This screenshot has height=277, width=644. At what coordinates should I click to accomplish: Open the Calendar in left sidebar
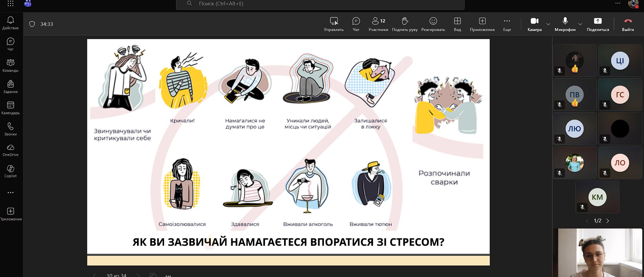10,108
